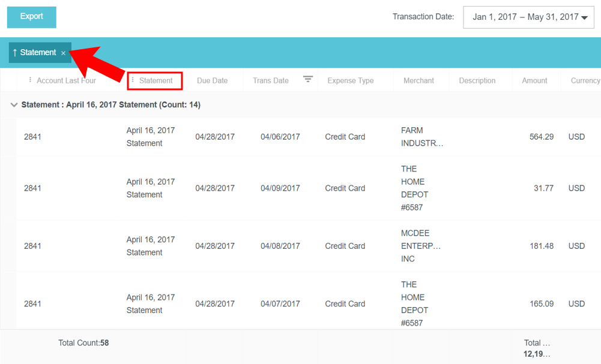The width and height of the screenshot is (601, 364).
Task: Sort by the Trans Date column header
Action: point(271,81)
